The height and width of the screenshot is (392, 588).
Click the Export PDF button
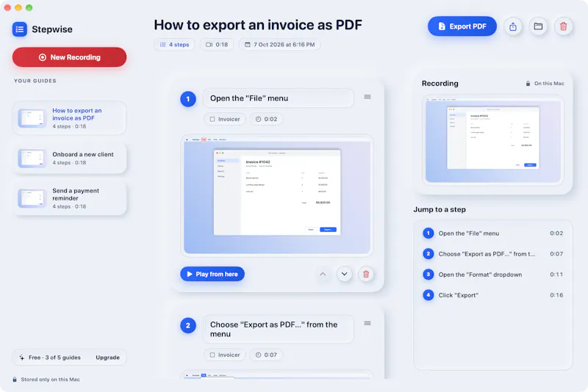[462, 26]
